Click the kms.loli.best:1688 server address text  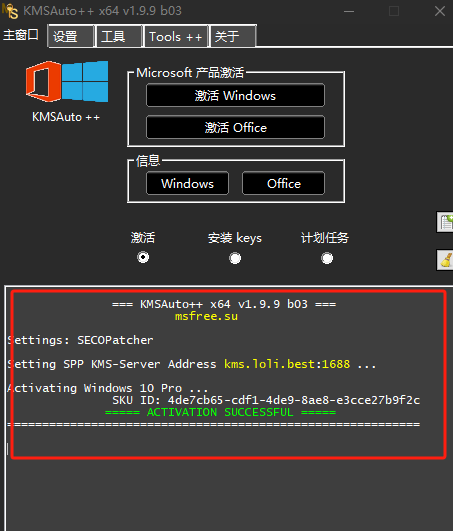pos(287,364)
